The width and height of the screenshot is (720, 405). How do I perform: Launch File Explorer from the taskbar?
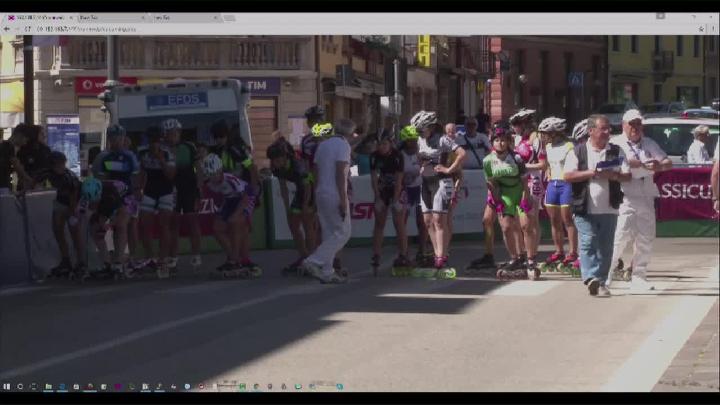(46, 386)
